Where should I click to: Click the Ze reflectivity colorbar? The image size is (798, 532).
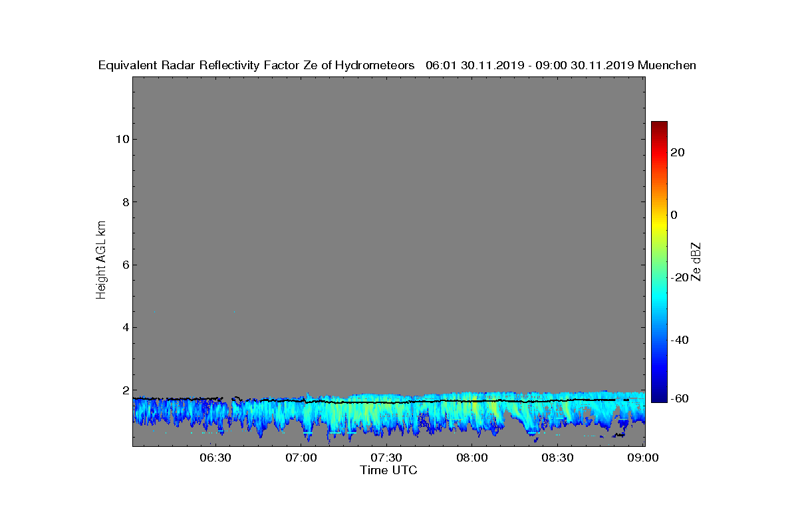[659, 262]
